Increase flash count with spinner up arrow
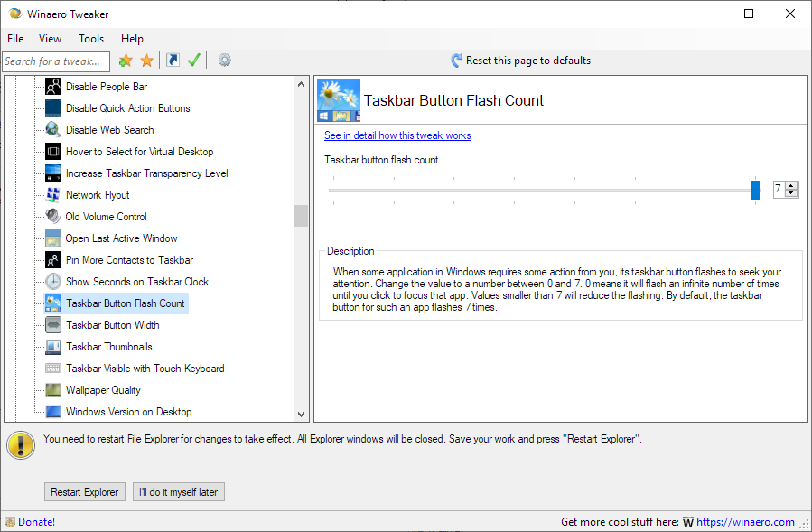This screenshot has width=812, height=532. (791, 185)
